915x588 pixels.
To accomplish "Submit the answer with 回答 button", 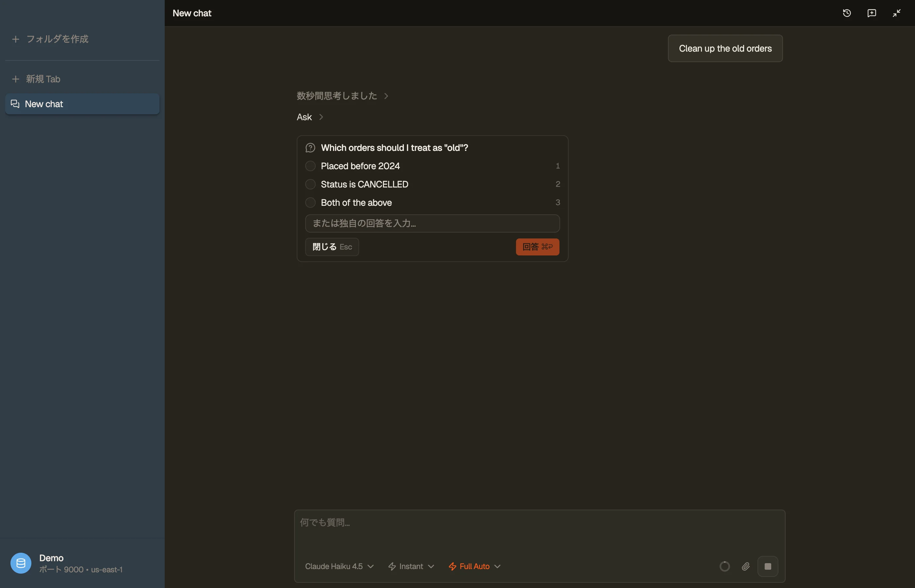I will tap(537, 247).
